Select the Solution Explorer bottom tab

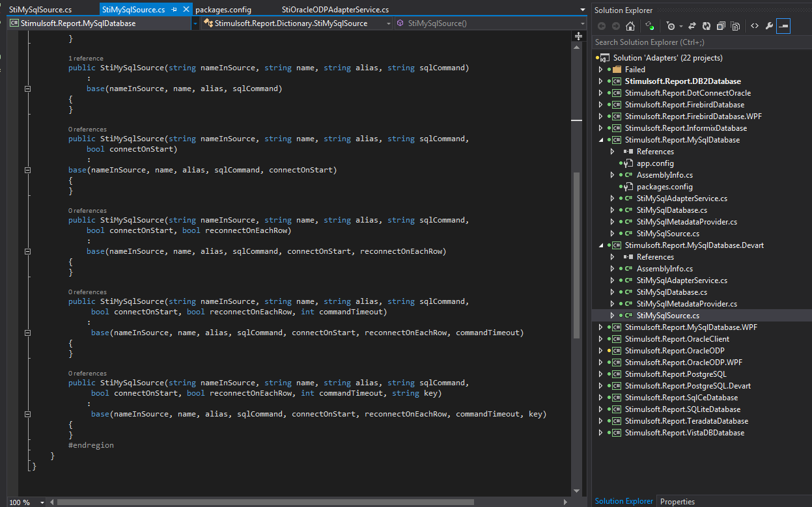624,501
